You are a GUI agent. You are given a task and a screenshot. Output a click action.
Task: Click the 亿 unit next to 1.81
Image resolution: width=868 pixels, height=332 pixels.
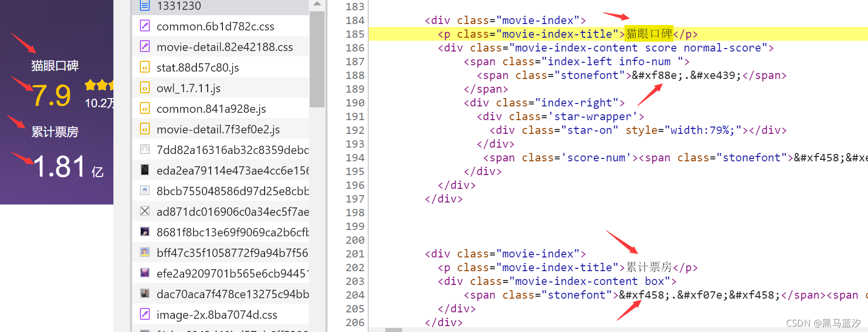[98, 172]
